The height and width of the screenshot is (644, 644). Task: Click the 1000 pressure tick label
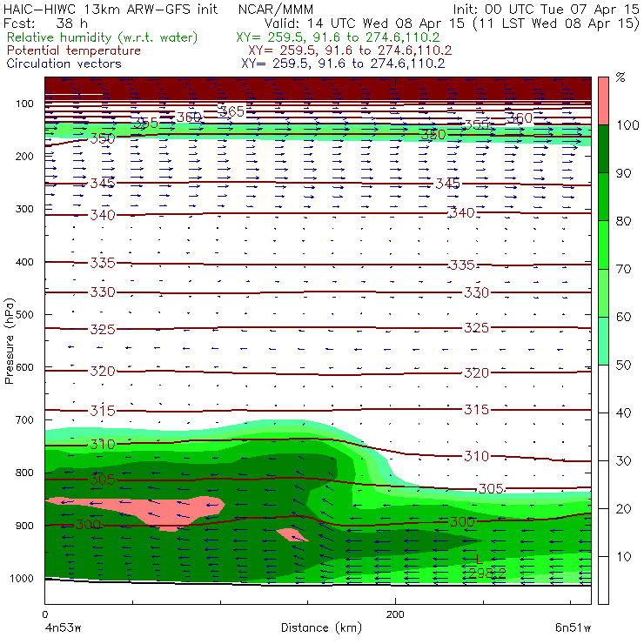22,578
